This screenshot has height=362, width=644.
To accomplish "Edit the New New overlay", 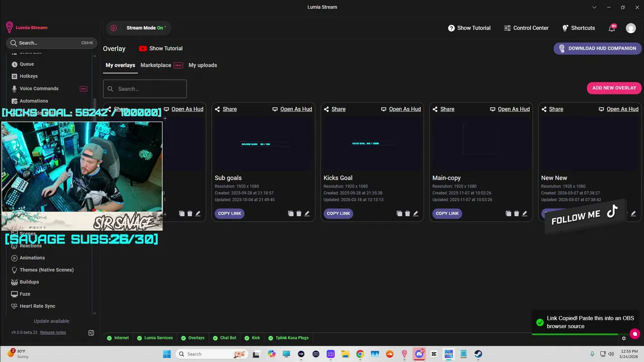I will pyautogui.click(x=633, y=214).
